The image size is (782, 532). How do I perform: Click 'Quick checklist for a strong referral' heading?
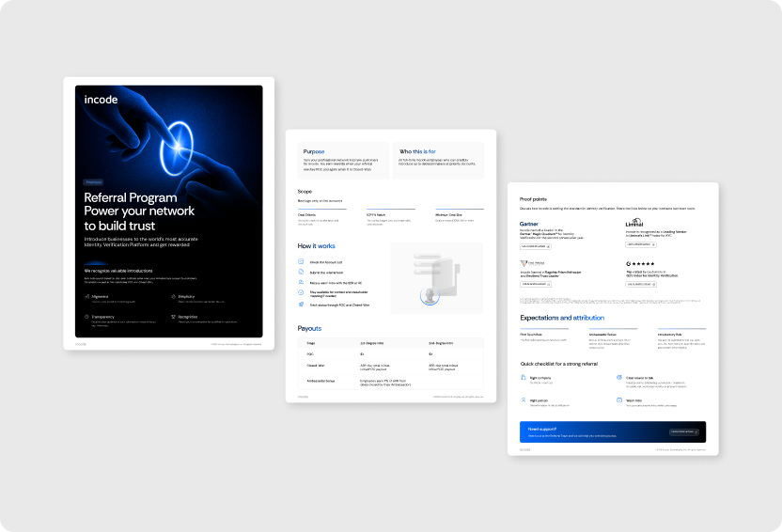pos(558,364)
